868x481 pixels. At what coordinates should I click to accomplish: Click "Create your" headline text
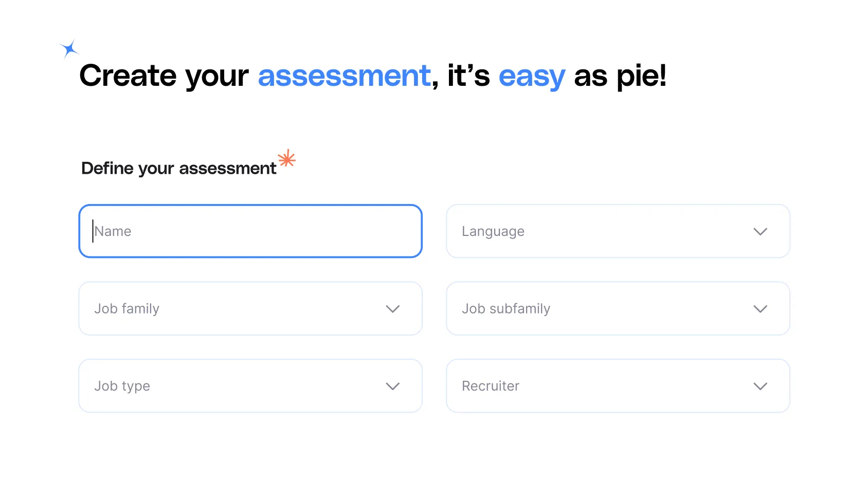(164, 76)
